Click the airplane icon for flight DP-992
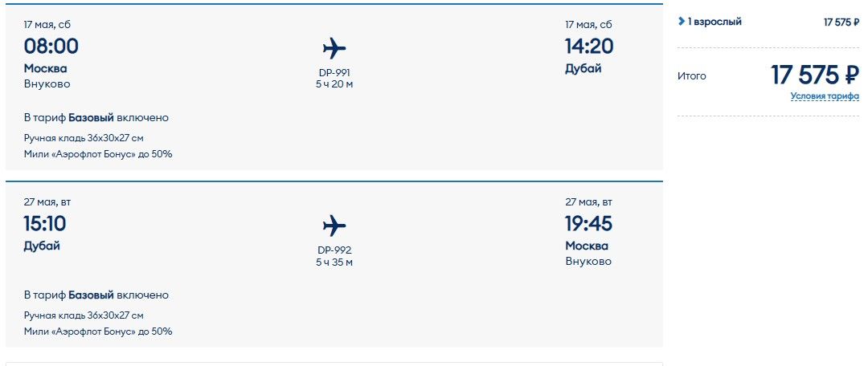The image size is (868, 366). 334,226
